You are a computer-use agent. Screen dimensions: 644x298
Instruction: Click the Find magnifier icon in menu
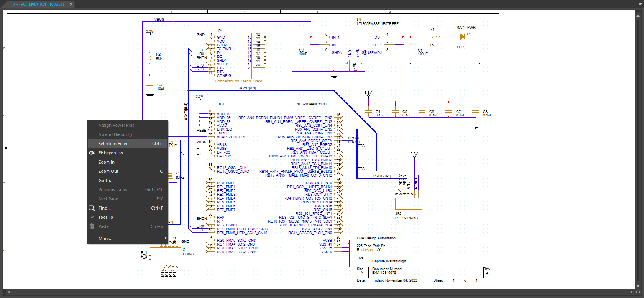tap(92, 208)
